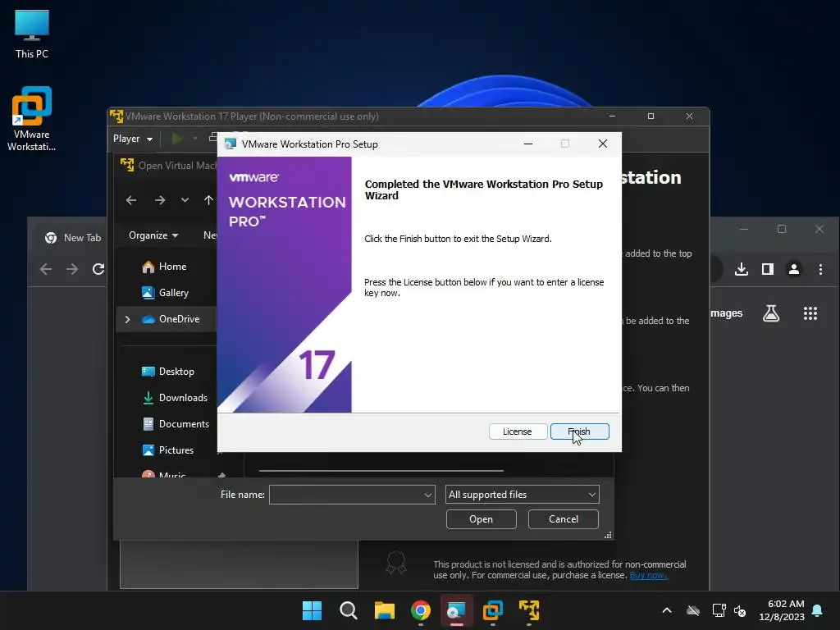This screenshot has height=630, width=840.
Task: Click the VMware Player taskbar icon
Action: [x=529, y=610]
